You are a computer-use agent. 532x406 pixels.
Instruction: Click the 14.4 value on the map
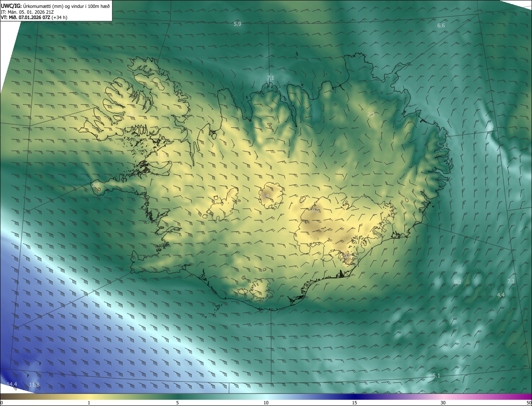point(12,384)
